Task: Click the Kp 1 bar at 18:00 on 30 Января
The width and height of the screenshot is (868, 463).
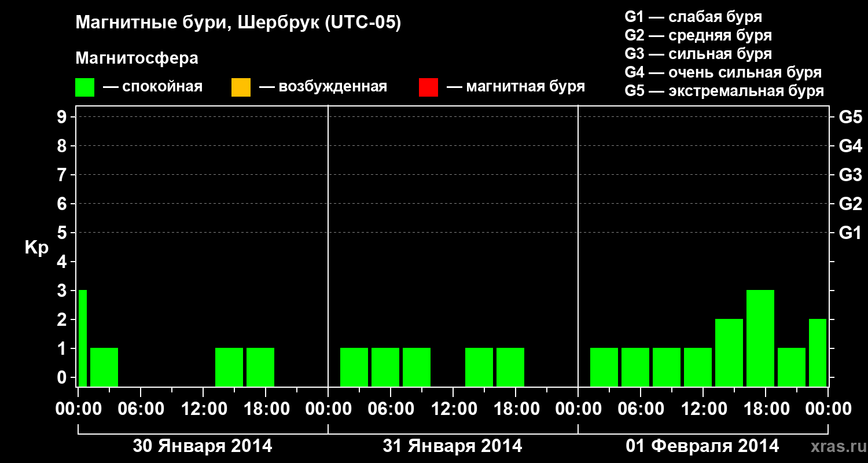Action: [260, 367]
